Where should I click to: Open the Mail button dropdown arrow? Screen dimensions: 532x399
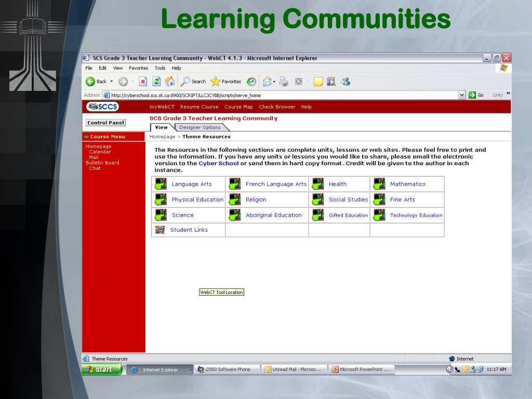pos(274,82)
